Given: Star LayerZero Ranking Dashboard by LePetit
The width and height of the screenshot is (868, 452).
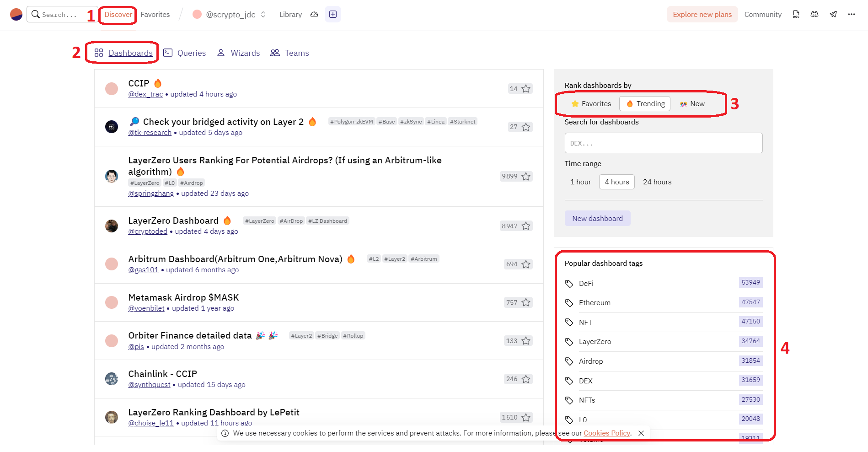Looking at the screenshot, I should click(526, 418).
